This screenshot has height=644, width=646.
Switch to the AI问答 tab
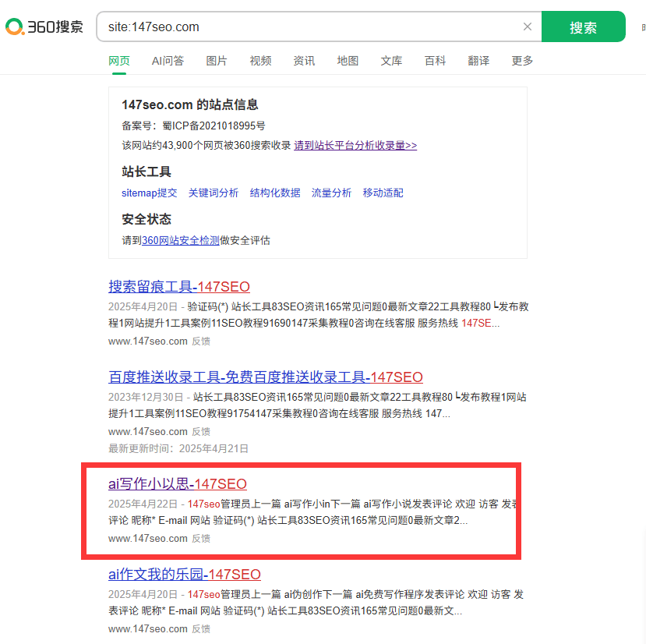[x=168, y=61]
